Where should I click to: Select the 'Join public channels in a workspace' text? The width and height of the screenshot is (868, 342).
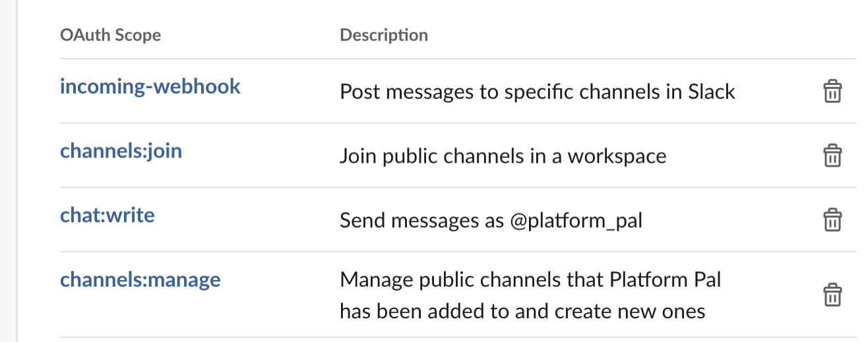click(x=503, y=156)
